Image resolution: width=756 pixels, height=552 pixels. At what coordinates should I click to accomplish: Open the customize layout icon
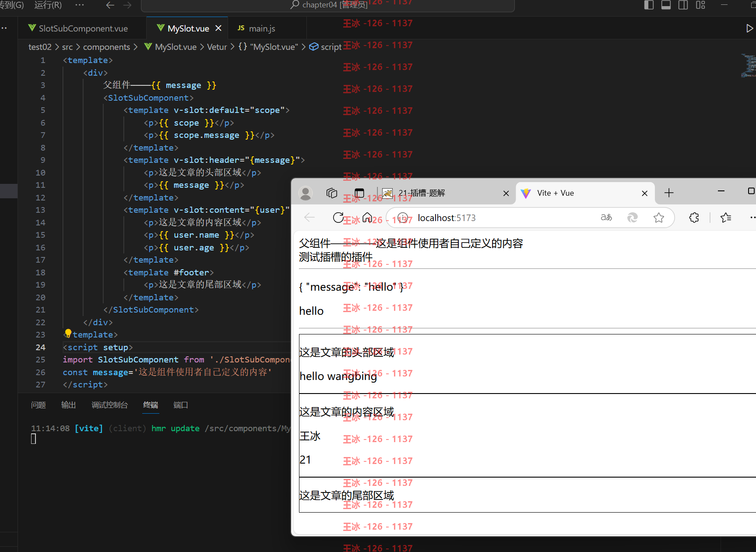tap(701, 5)
